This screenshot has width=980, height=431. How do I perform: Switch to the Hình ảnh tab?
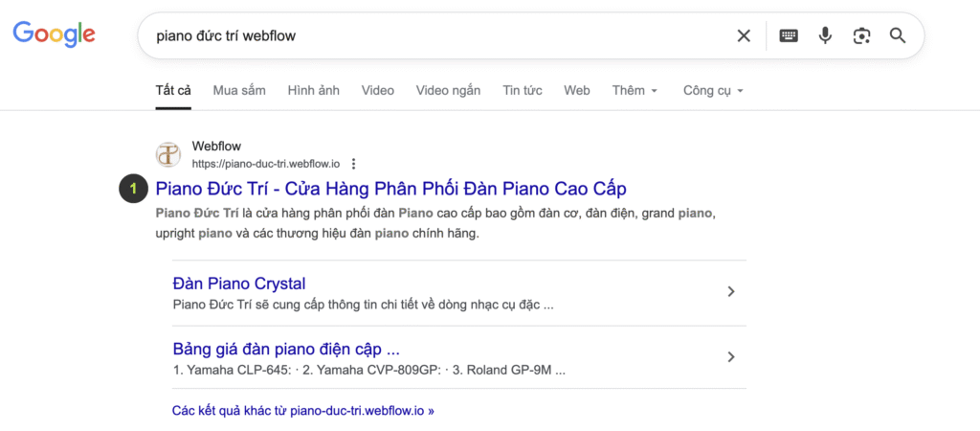point(314,91)
